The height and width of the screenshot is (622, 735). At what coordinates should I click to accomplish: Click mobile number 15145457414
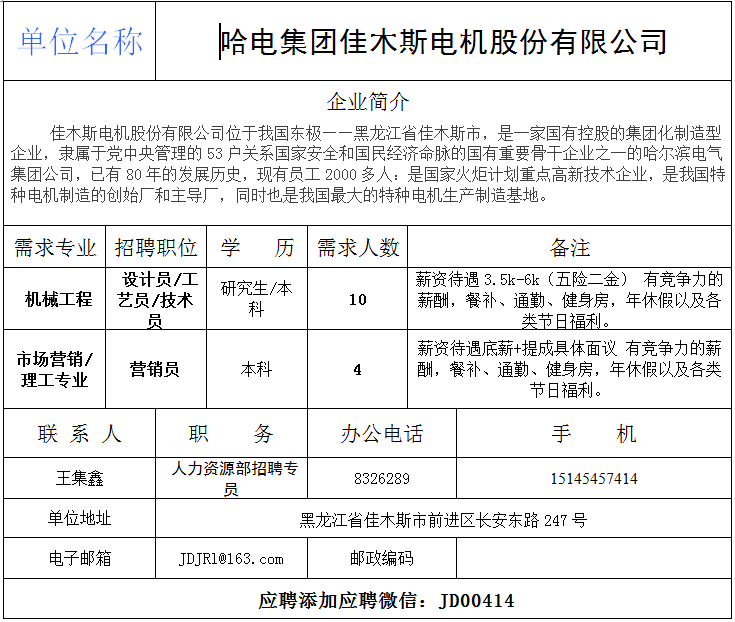pos(594,479)
